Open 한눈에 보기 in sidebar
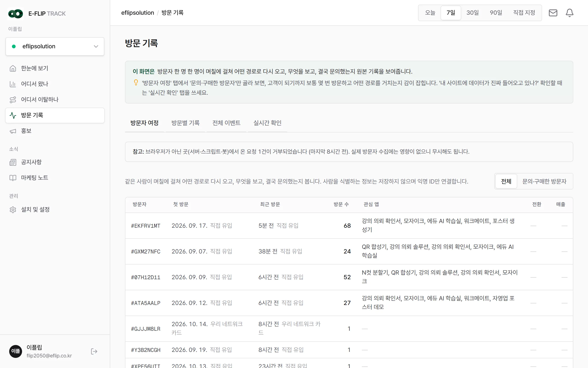The height and width of the screenshot is (368, 588). point(55,68)
